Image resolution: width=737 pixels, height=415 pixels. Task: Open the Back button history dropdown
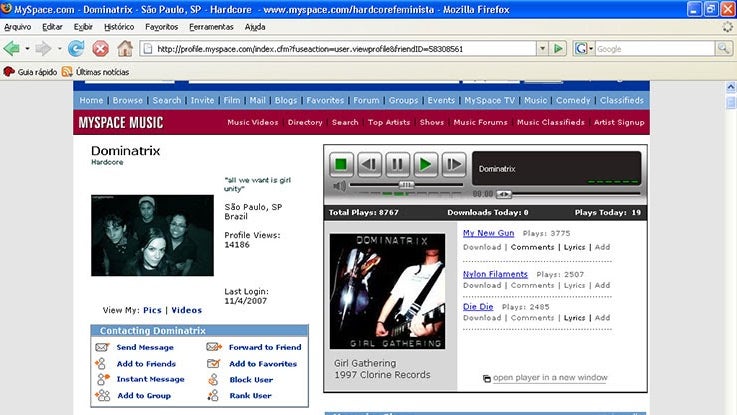point(27,48)
